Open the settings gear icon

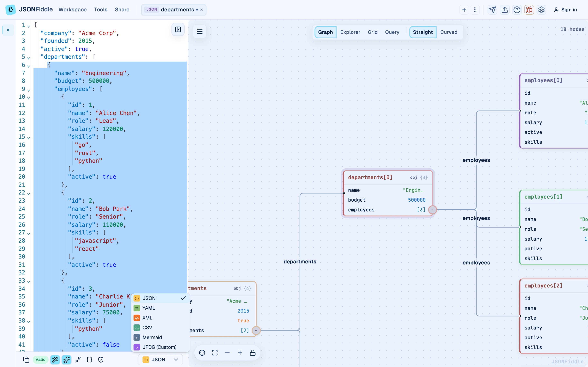[541, 10]
